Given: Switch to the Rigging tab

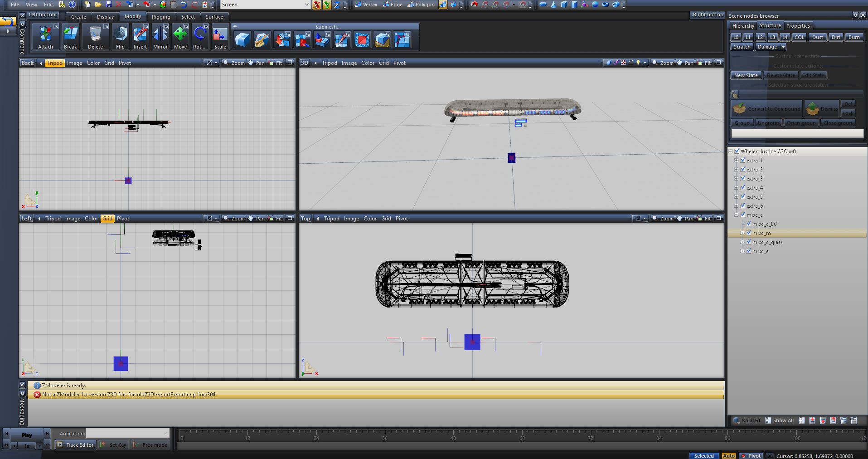Looking at the screenshot, I should click(x=161, y=17).
